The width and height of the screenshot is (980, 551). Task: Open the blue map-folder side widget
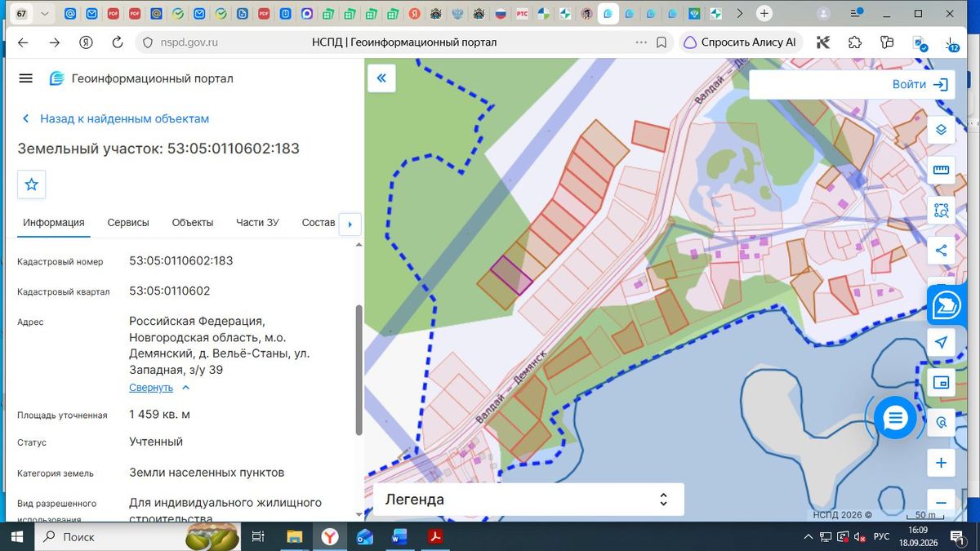pos(947,305)
